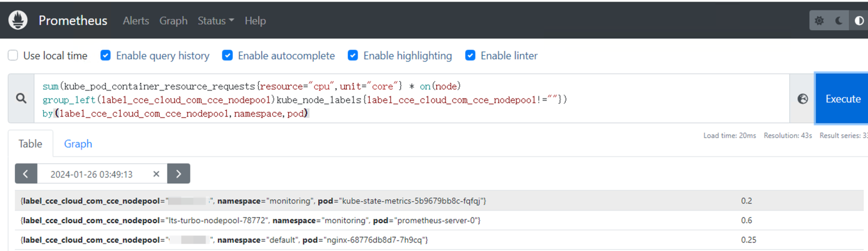
Task: Uncheck Enable autocomplete option
Action: point(227,56)
